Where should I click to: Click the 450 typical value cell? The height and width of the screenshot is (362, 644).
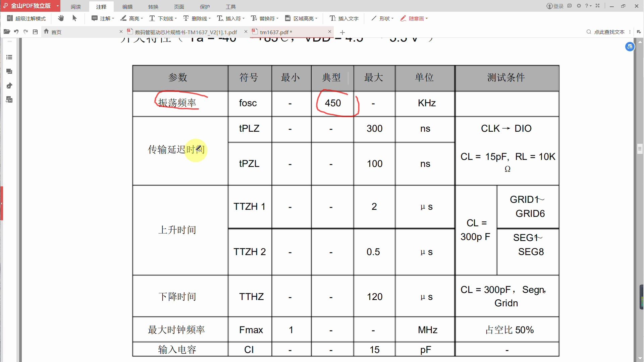point(333,103)
